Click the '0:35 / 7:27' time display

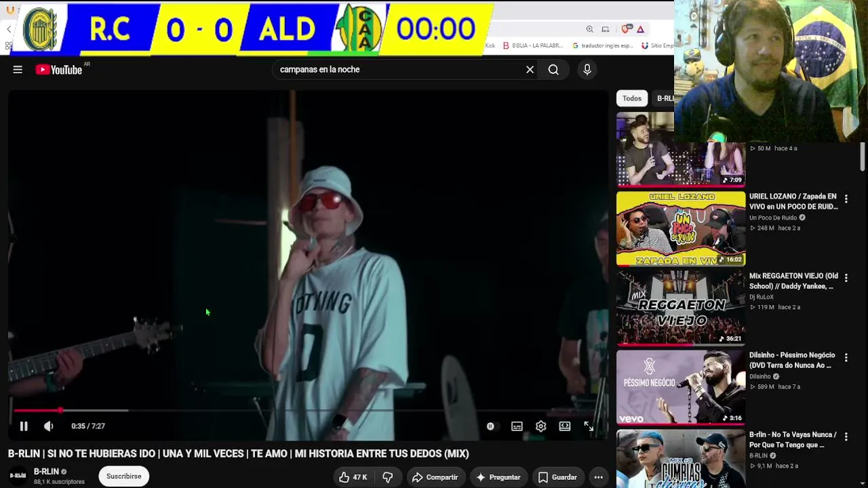88,426
